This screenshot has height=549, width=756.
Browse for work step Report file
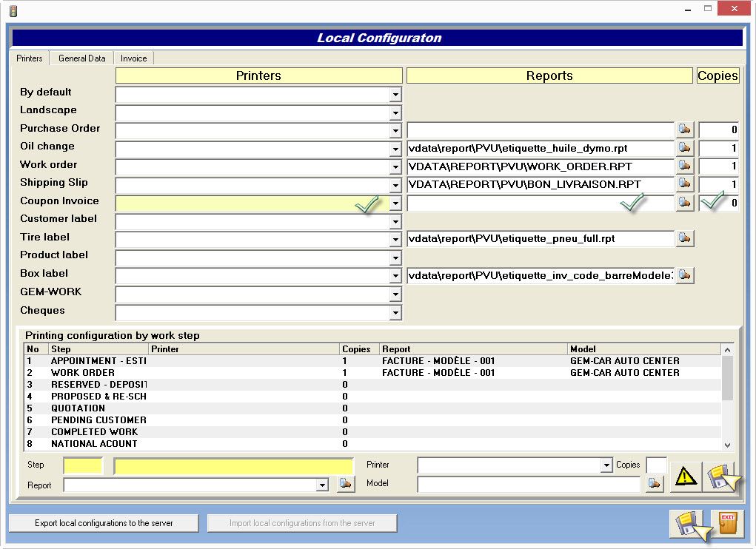(345, 484)
